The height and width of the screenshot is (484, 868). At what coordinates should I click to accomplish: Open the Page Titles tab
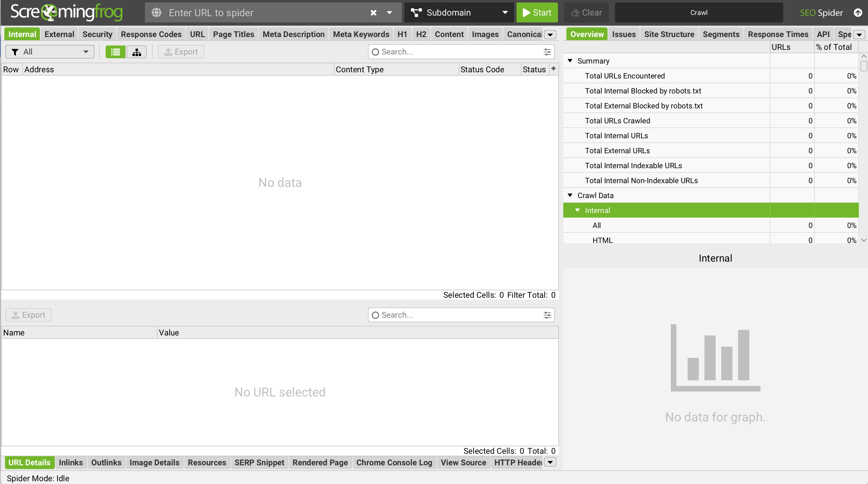coord(233,34)
